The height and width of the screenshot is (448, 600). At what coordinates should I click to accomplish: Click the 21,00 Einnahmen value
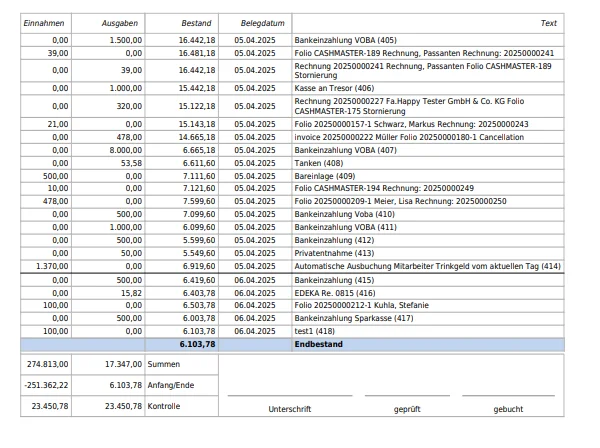tap(58, 124)
